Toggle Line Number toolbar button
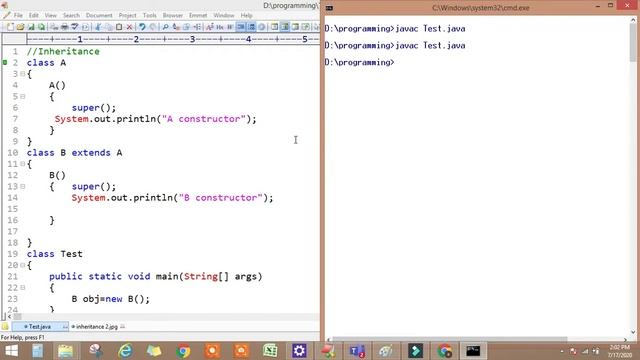This screenshot has width=640, height=360. click(251, 27)
